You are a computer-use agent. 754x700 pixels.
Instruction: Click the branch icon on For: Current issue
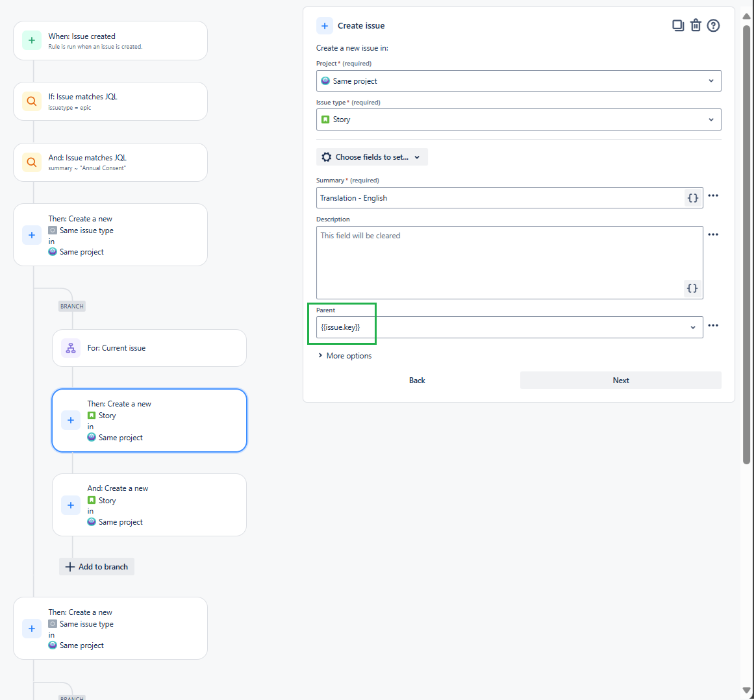click(x=70, y=348)
